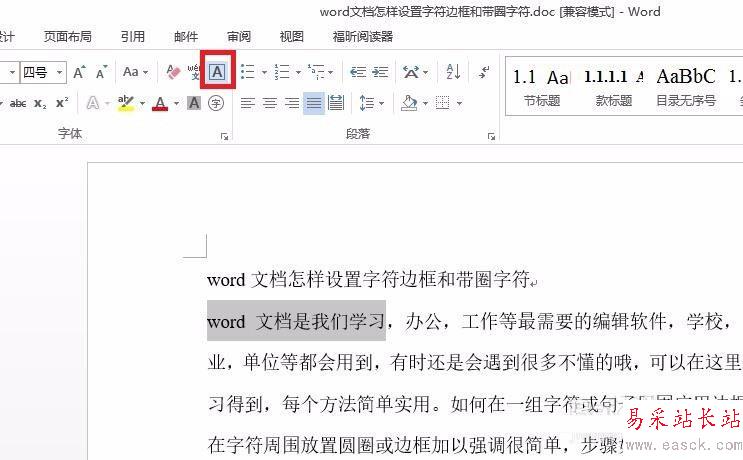Click the Character Border button

coord(217,72)
